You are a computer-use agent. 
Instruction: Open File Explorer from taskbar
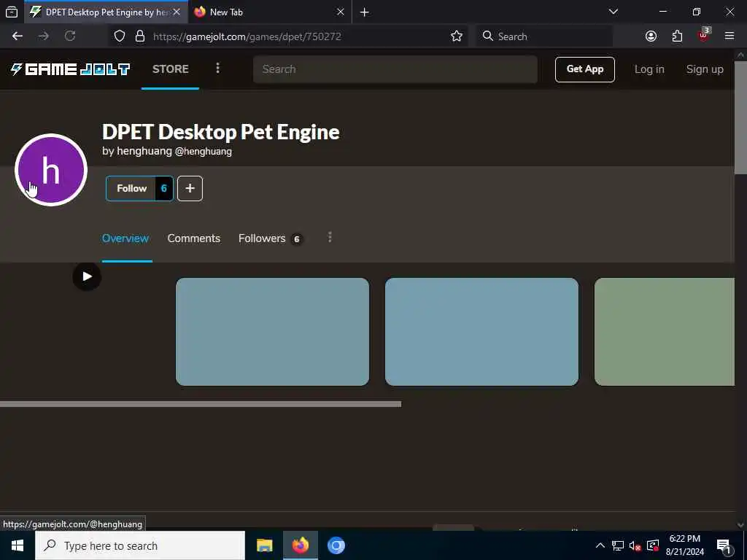264,545
